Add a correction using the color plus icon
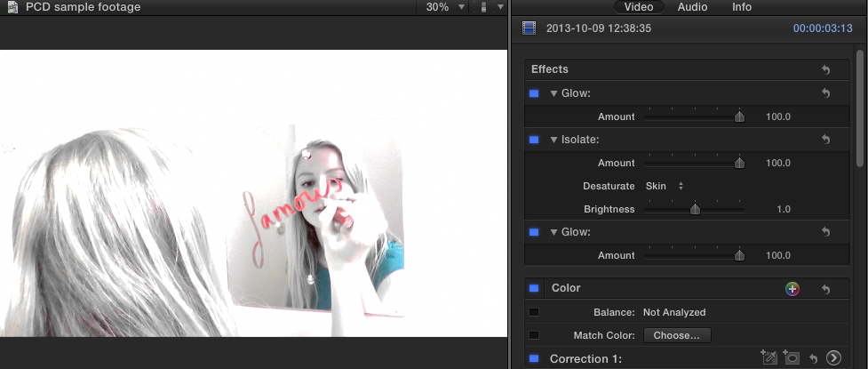 click(792, 289)
